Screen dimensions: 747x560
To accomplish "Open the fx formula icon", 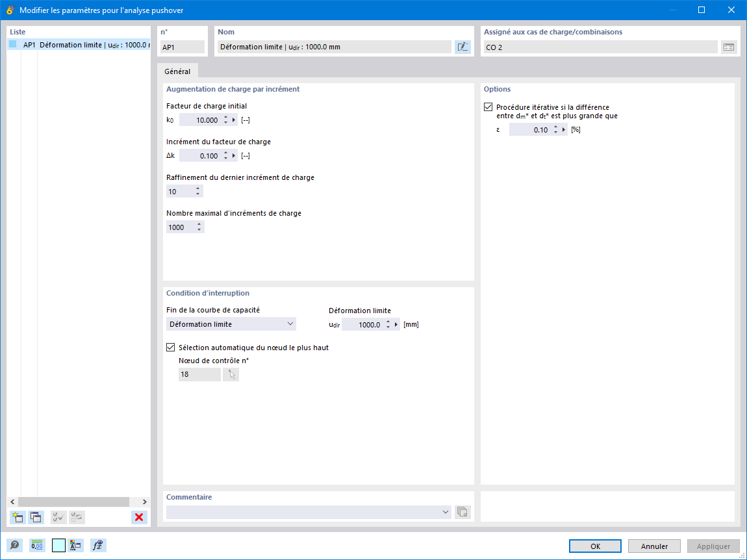I will [x=98, y=545].
